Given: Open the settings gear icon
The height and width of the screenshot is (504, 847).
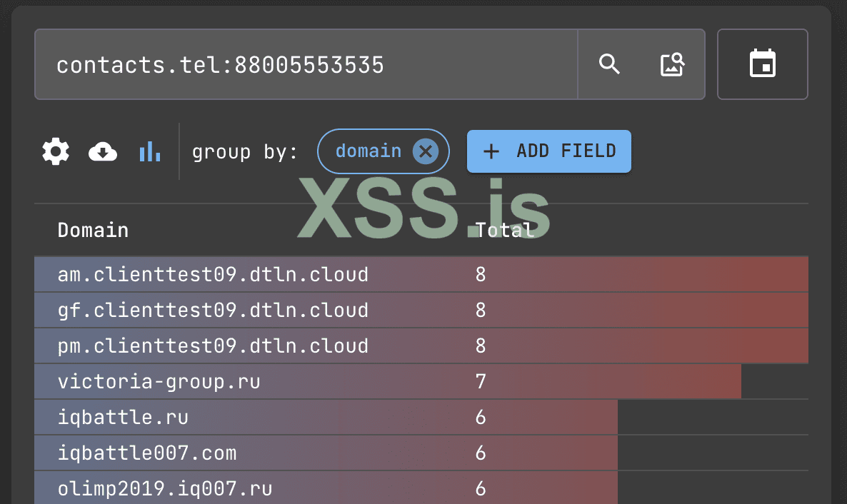Looking at the screenshot, I should click(56, 151).
